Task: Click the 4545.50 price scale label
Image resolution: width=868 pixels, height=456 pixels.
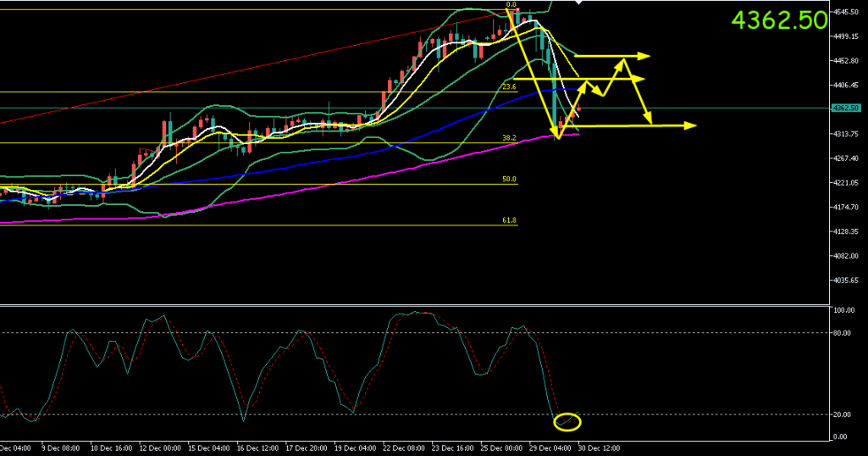Action: pos(848,12)
